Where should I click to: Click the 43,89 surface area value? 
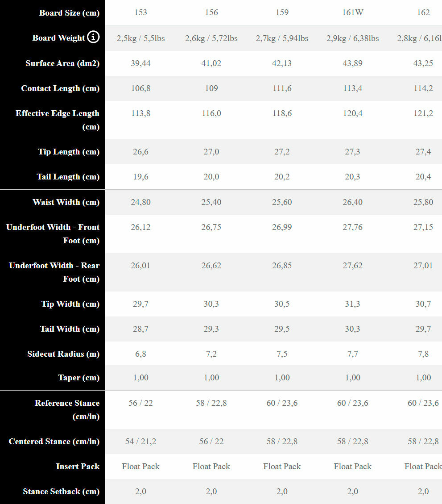click(x=353, y=63)
